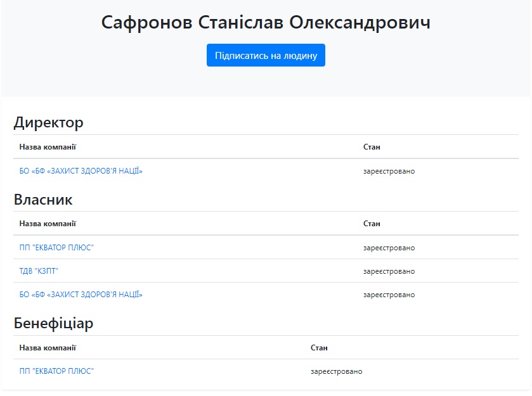Open БО «БФ «ЗАХИСТ ЗДОРОВ'Я НАЦІЇ» under Власник

81,295
